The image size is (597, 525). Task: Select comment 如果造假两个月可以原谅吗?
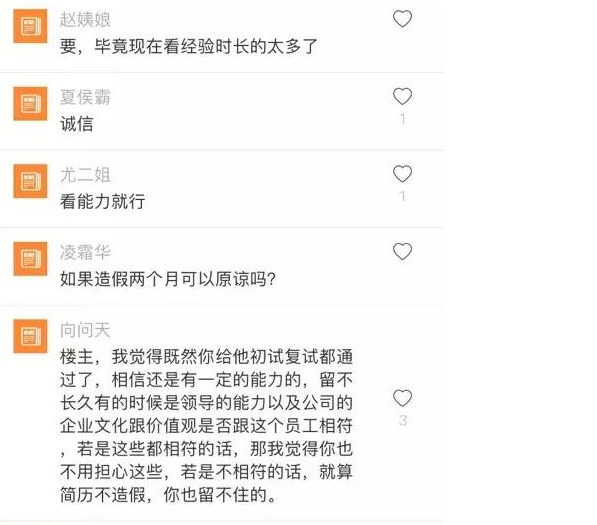168,279
